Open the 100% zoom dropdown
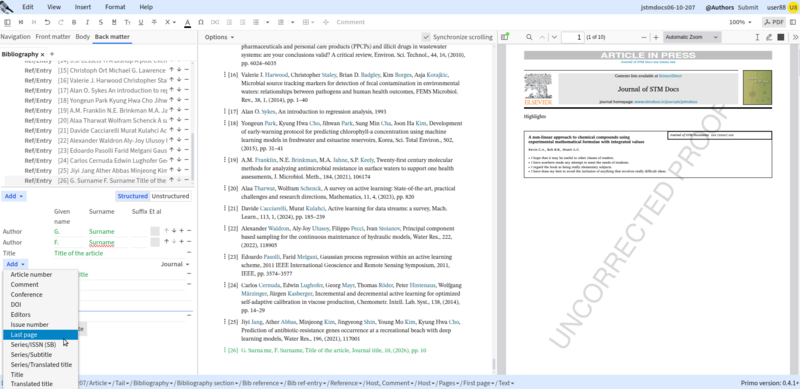 pos(740,22)
